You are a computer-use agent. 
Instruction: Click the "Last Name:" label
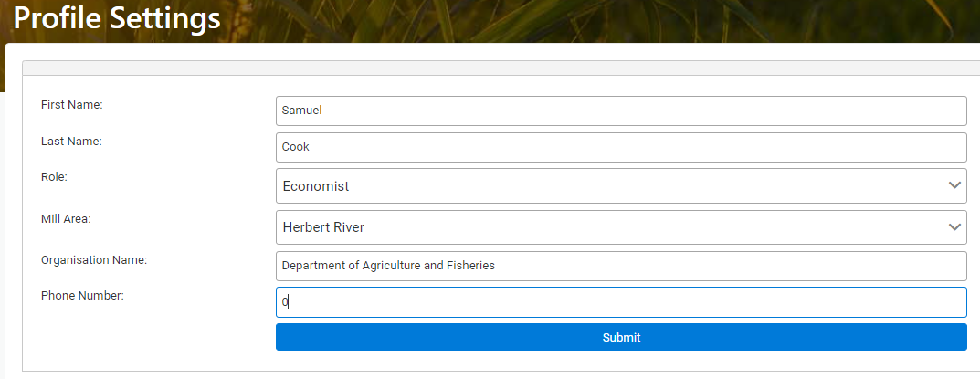click(71, 142)
